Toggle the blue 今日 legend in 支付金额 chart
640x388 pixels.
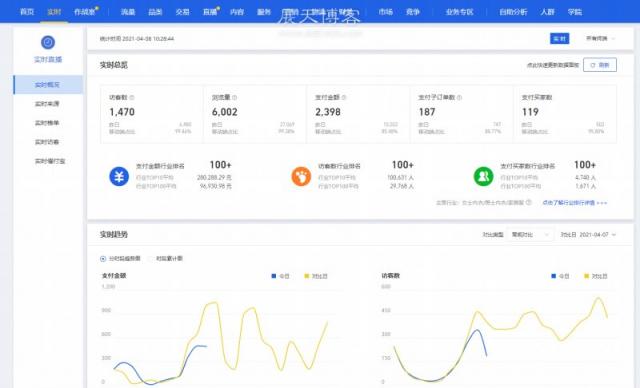280,276
